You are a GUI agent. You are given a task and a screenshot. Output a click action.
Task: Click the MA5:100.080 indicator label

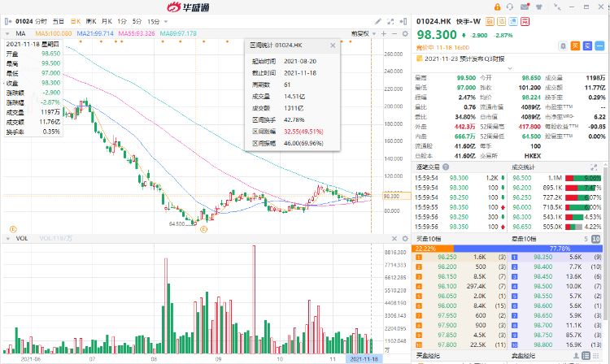(x=54, y=34)
